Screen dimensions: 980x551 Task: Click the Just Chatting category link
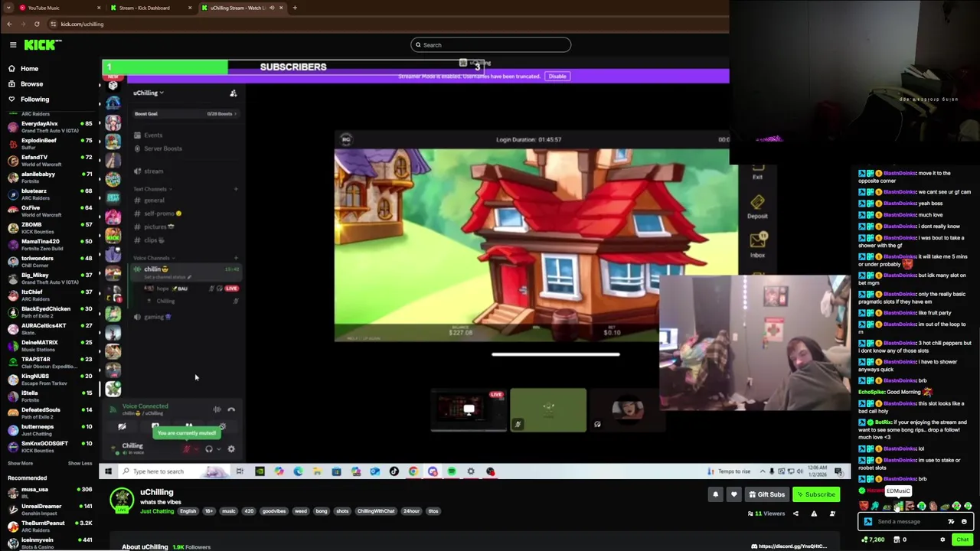coord(157,511)
